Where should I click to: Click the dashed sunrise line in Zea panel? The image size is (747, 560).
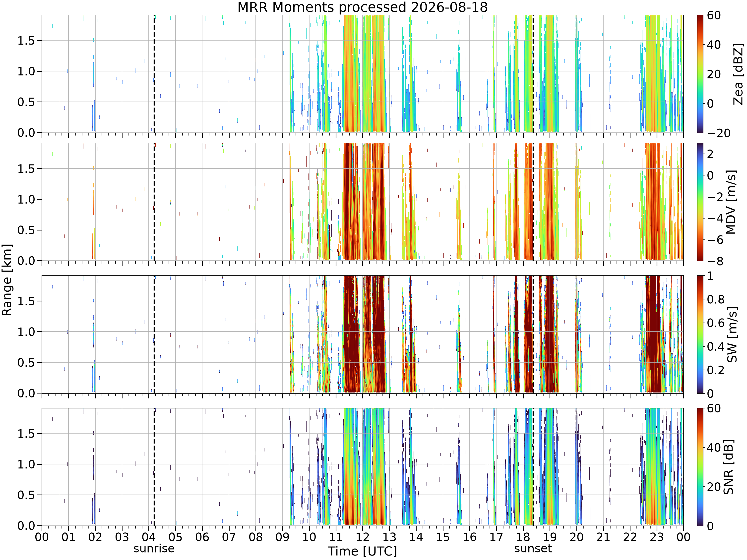pyautogui.click(x=154, y=74)
